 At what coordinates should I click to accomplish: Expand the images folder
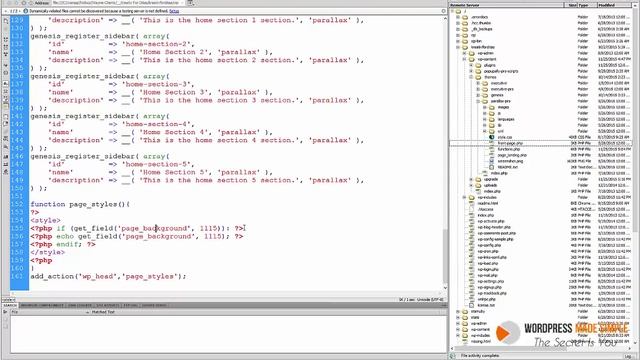485,107
